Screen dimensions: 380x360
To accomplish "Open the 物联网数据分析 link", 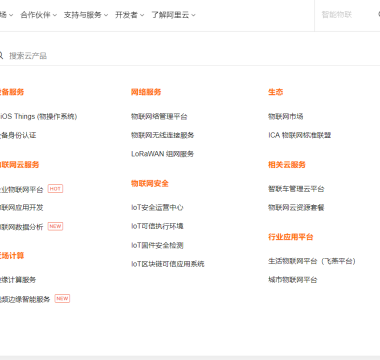I will point(22,227).
